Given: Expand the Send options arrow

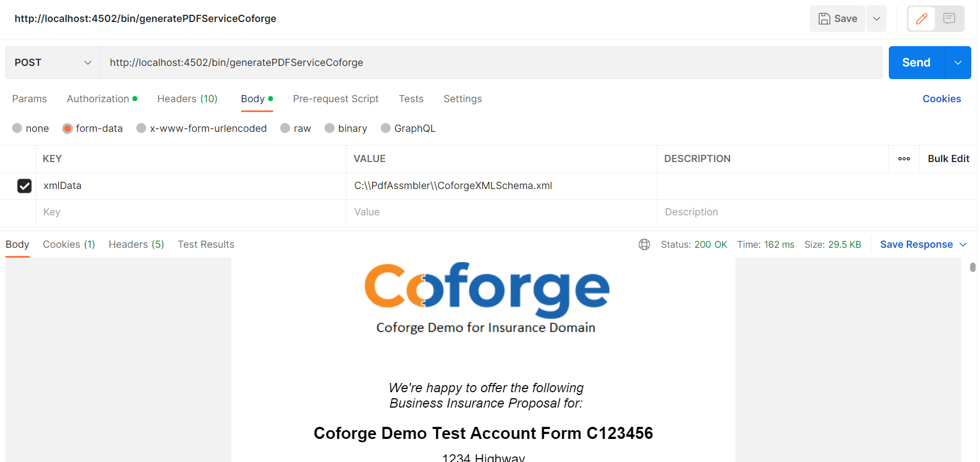Looking at the screenshot, I should point(958,63).
